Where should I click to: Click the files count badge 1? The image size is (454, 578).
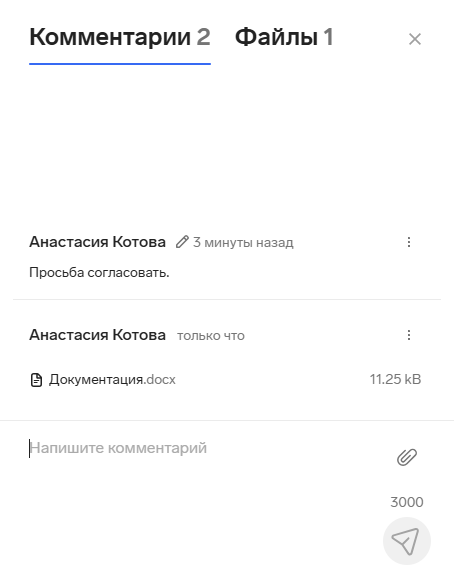(x=328, y=37)
